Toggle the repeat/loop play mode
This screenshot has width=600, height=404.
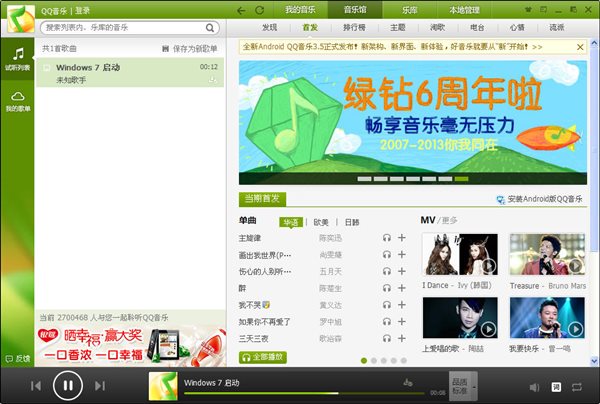(x=577, y=387)
